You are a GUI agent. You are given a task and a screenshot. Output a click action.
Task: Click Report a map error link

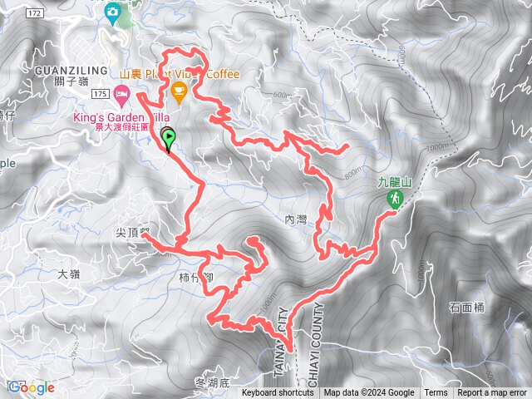point(491,393)
